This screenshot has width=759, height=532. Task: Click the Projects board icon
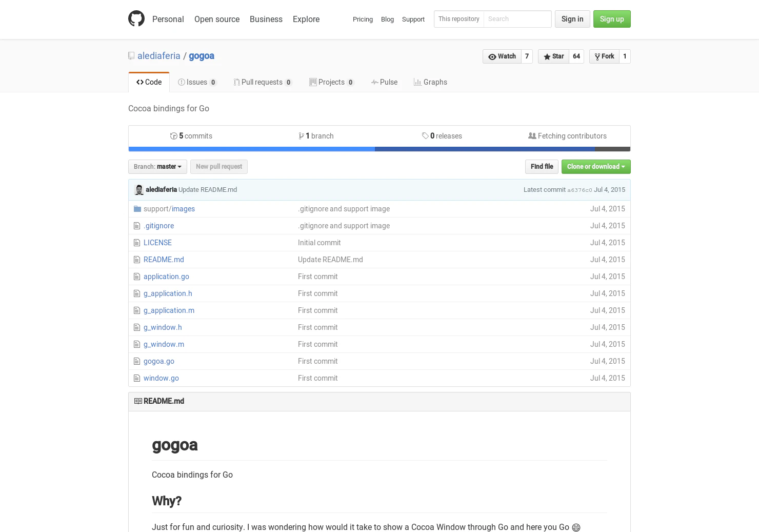click(x=313, y=82)
